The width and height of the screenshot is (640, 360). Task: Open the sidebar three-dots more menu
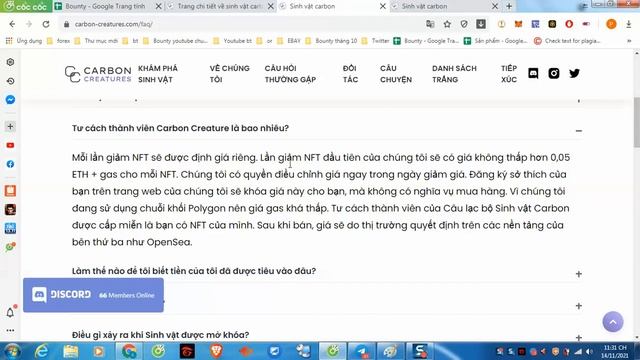[x=10, y=330]
